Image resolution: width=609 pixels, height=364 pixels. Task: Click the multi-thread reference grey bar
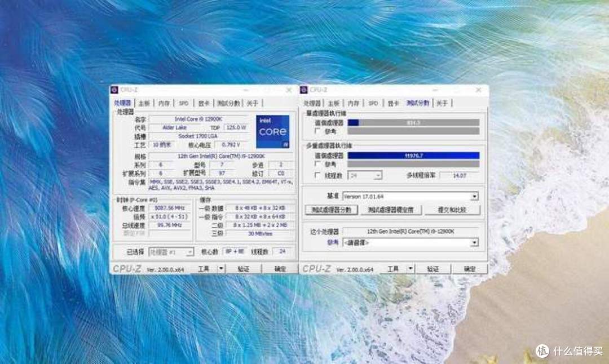point(413,164)
